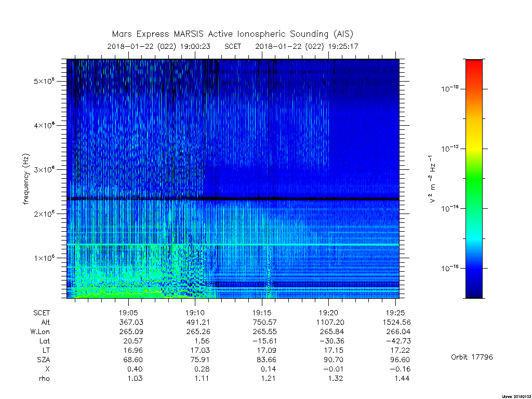Click the 'LT' row label
The height and width of the screenshot is (399, 532).
(46, 350)
